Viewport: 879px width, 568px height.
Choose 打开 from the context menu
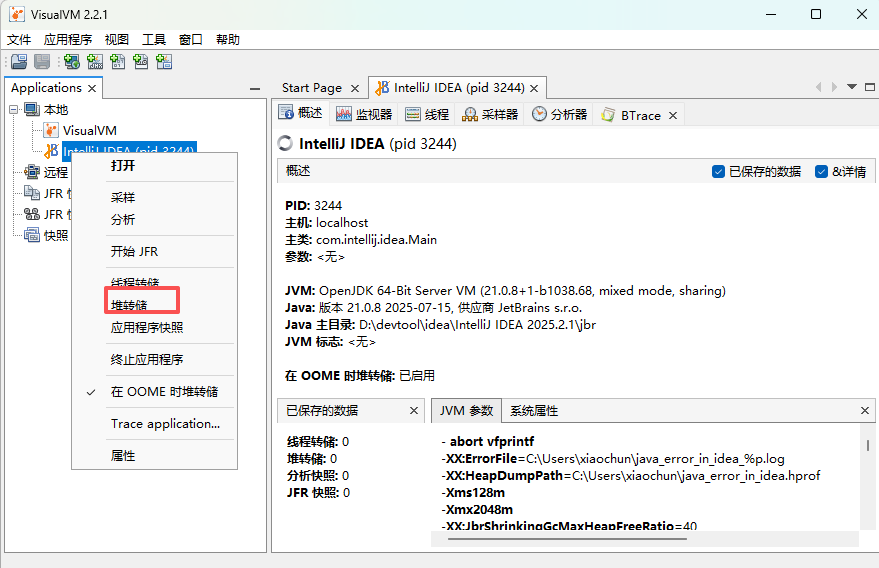coord(154,165)
